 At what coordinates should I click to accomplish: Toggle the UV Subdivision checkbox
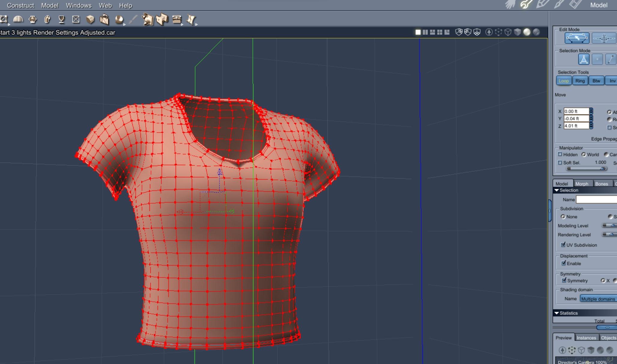(x=563, y=245)
